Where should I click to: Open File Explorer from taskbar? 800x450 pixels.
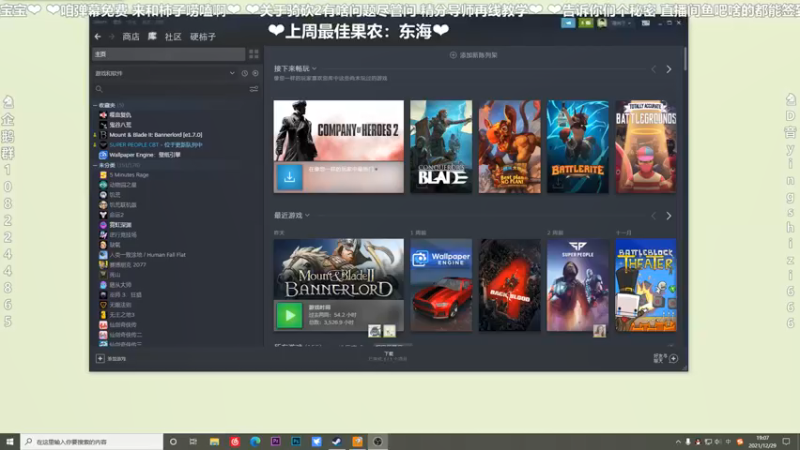click(x=214, y=442)
